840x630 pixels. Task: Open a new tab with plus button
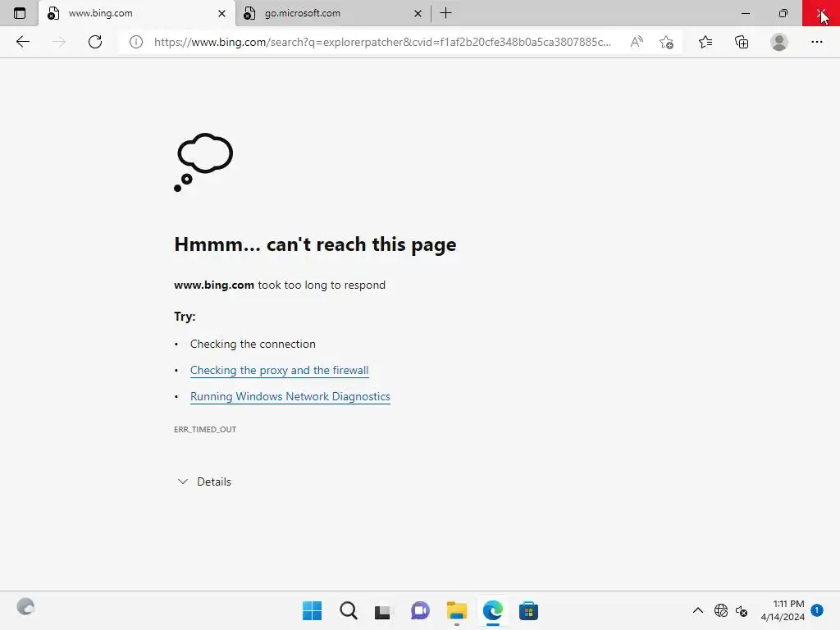445,13
